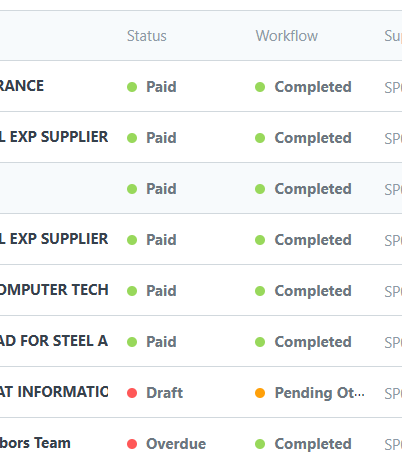Viewport: 402px width, 461px height.
Task: Sort by the Status column header
Action: point(147,36)
